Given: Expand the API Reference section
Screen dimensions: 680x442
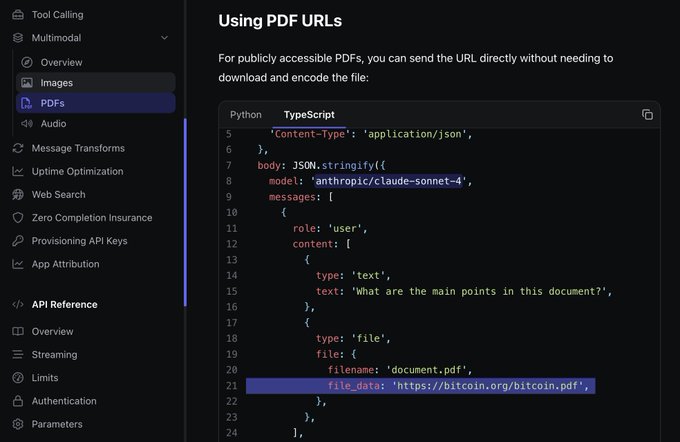Looking at the screenshot, I should point(64,304).
